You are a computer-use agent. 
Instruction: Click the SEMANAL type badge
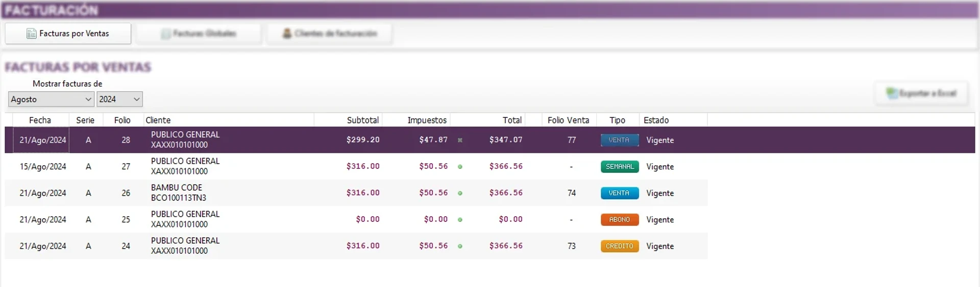click(619, 167)
